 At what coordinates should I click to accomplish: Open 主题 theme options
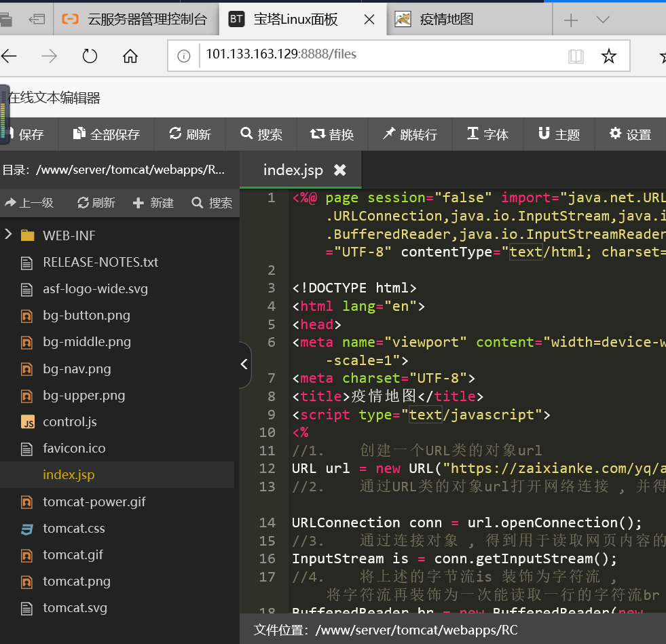click(559, 134)
